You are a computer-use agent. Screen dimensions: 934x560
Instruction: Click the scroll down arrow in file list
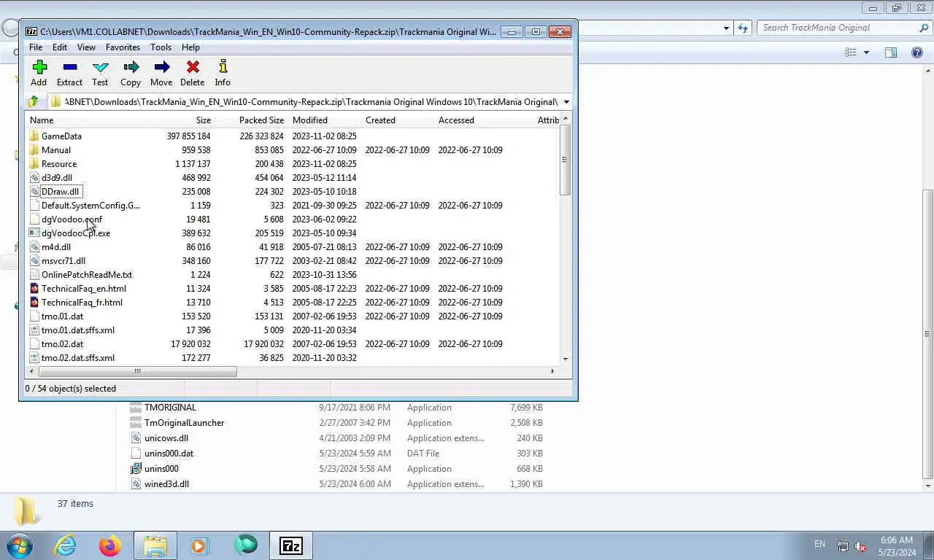point(566,359)
